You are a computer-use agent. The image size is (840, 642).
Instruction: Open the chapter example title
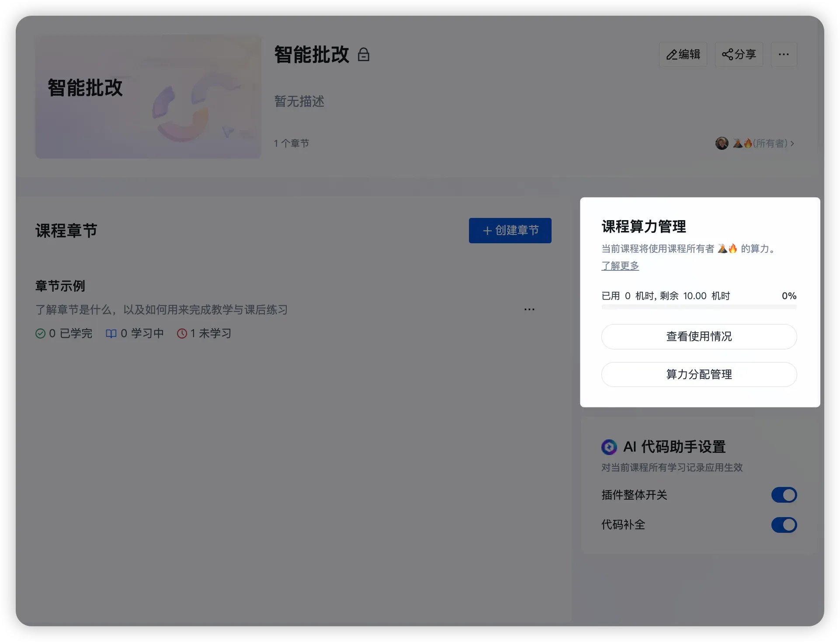pyautogui.click(x=60, y=286)
